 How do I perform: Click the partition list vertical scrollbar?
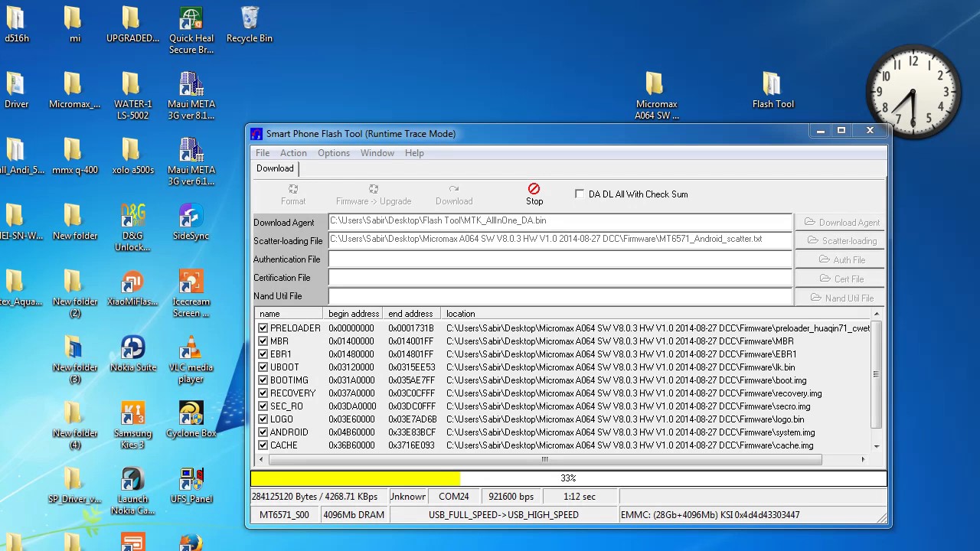tap(876, 374)
